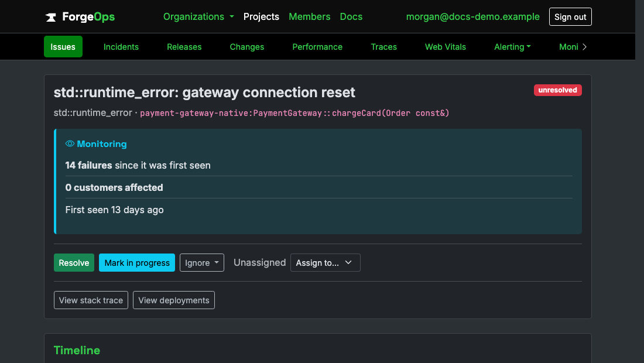644x363 pixels.
Task: Click the ForgeOps brand name
Action: [89, 17]
